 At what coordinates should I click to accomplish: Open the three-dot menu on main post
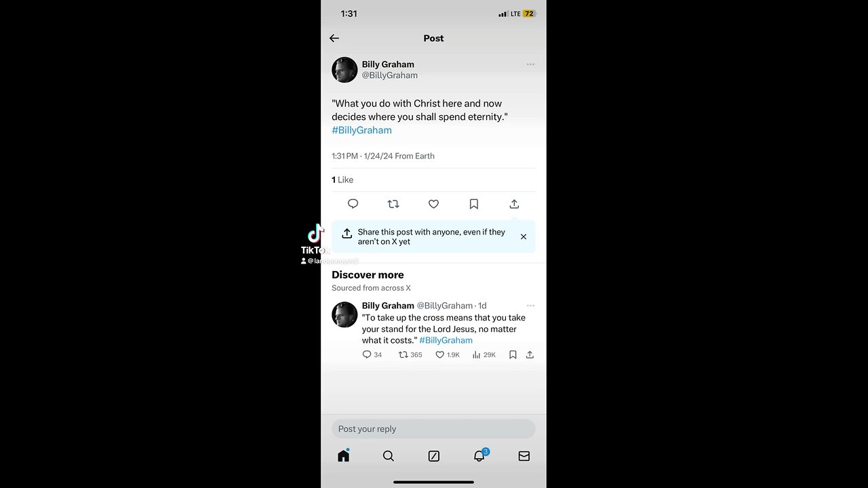(x=530, y=64)
